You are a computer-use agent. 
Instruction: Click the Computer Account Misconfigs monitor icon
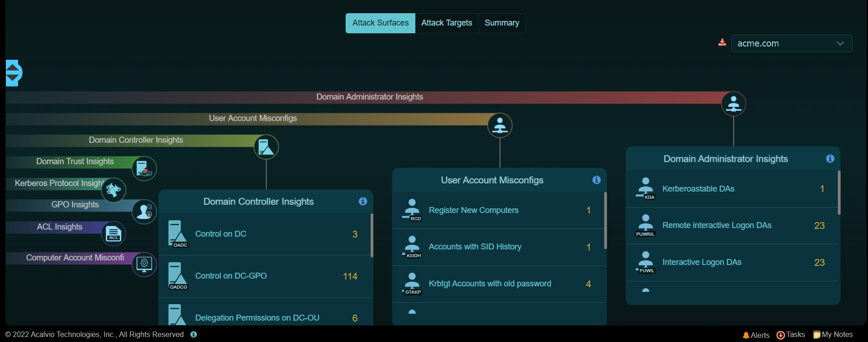tap(144, 264)
